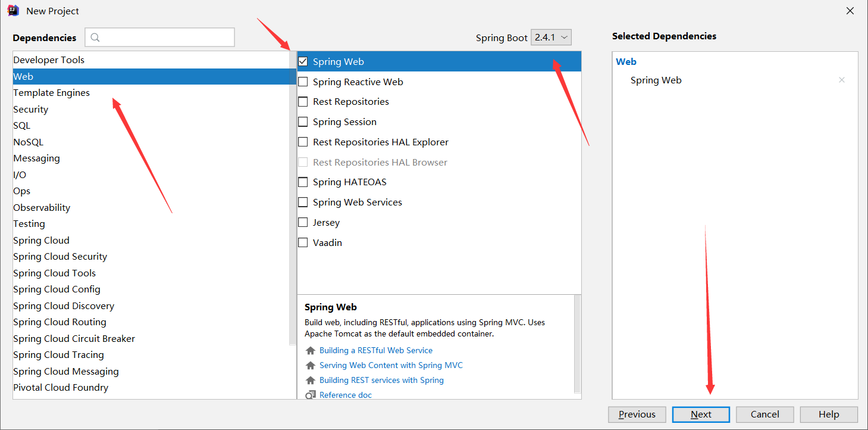Click the disabled Rest Repositories HAL Browser item
868x430 pixels.
coord(380,162)
